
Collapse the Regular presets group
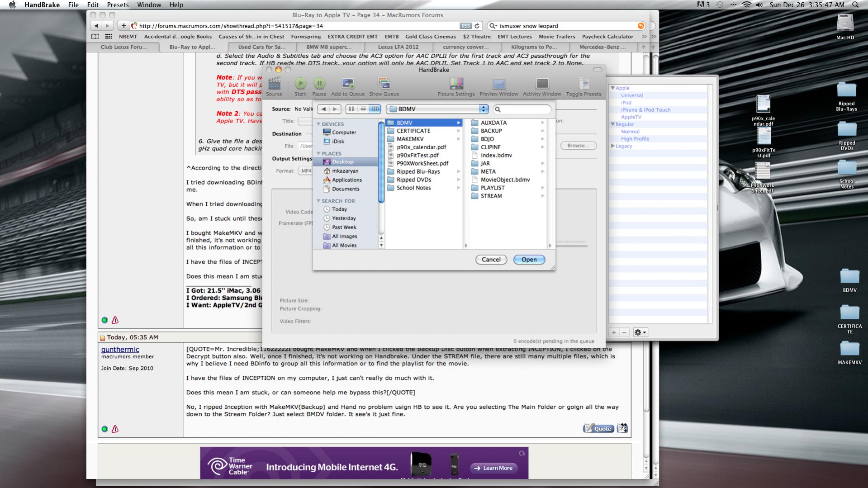[612, 124]
